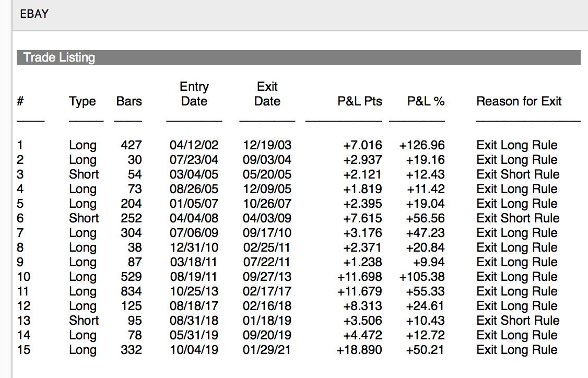Click the Trade Listing section header
This screenshot has width=588, height=378.
[299, 57]
